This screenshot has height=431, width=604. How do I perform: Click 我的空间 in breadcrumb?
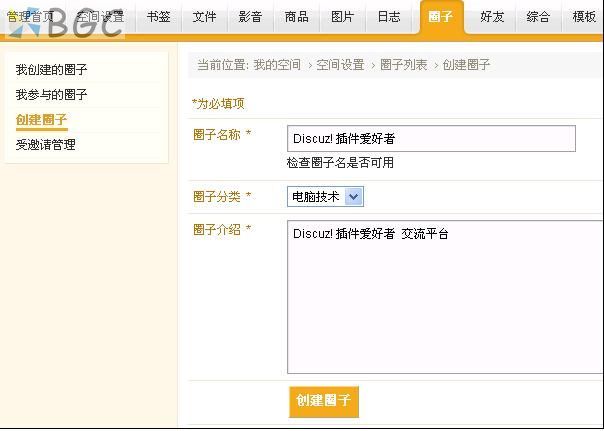(x=277, y=65)
